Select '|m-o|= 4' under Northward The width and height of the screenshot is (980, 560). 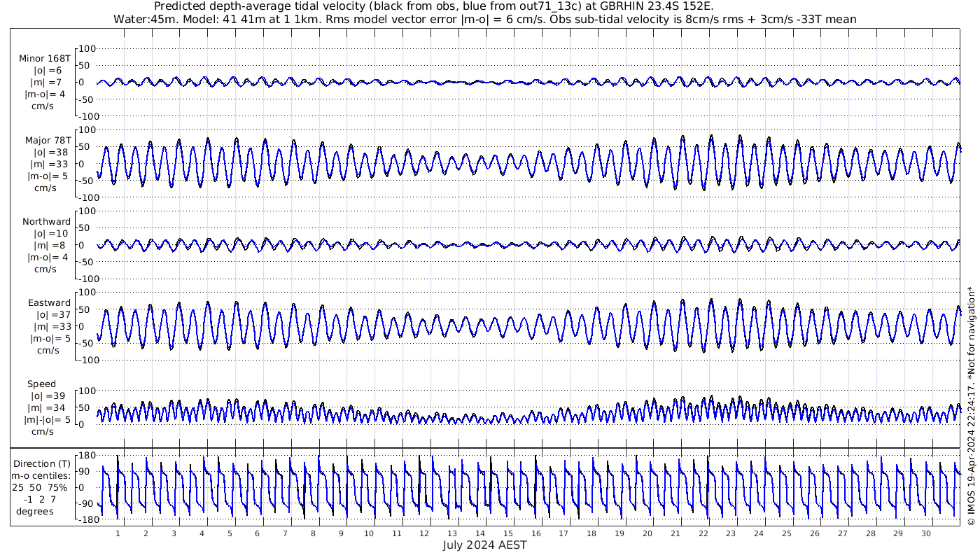(46, 258)
